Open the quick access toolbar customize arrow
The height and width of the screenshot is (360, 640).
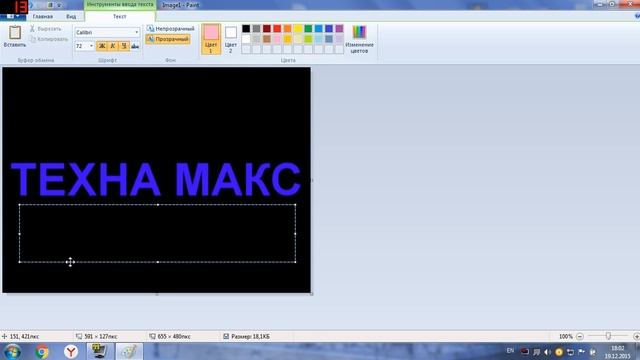pyautogui.click(x=60, y=5)
